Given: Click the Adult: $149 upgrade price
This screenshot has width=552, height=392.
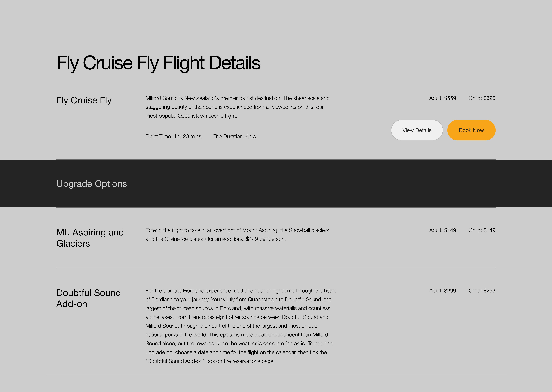Looking at the screenshot, I should [x=443, y=230].
